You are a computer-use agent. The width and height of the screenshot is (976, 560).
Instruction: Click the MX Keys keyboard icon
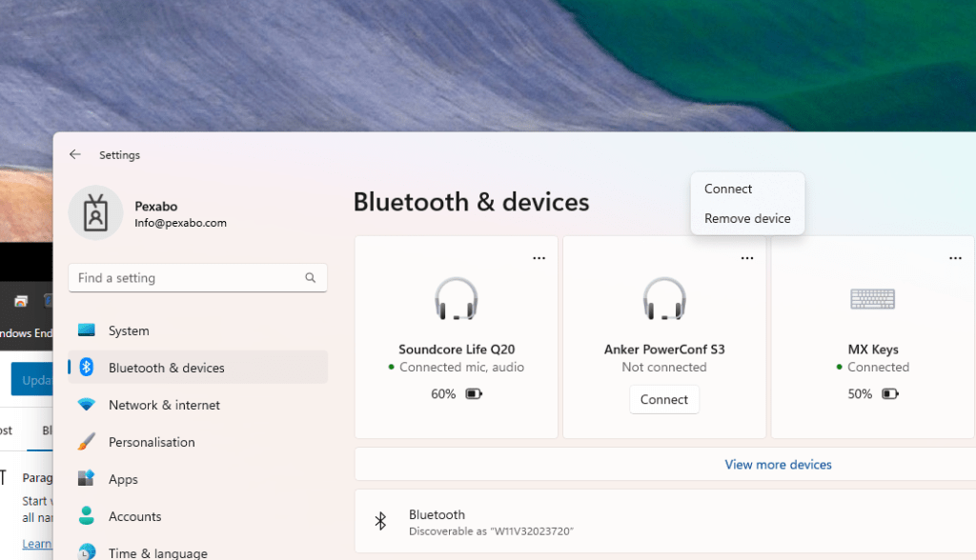(x=873, y=299)
